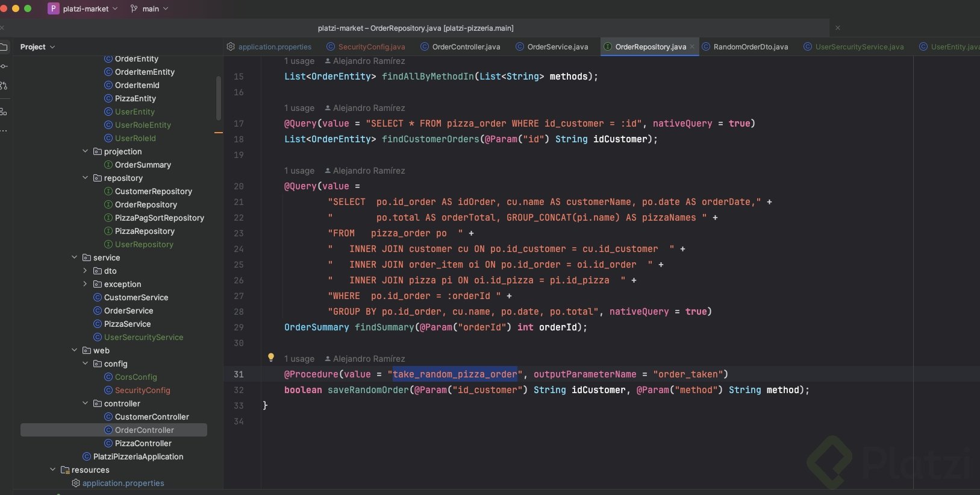The height and width of the screenshot is (495, 980).
Task: Open the platzi-market project dropdown
Action: pyautogui.click(x=86, y=9)
